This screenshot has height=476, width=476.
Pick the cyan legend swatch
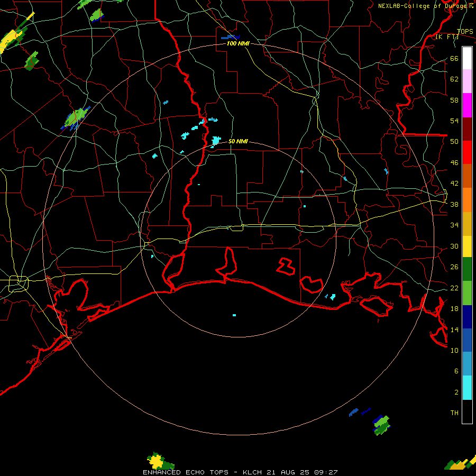(x=467, y=388)
